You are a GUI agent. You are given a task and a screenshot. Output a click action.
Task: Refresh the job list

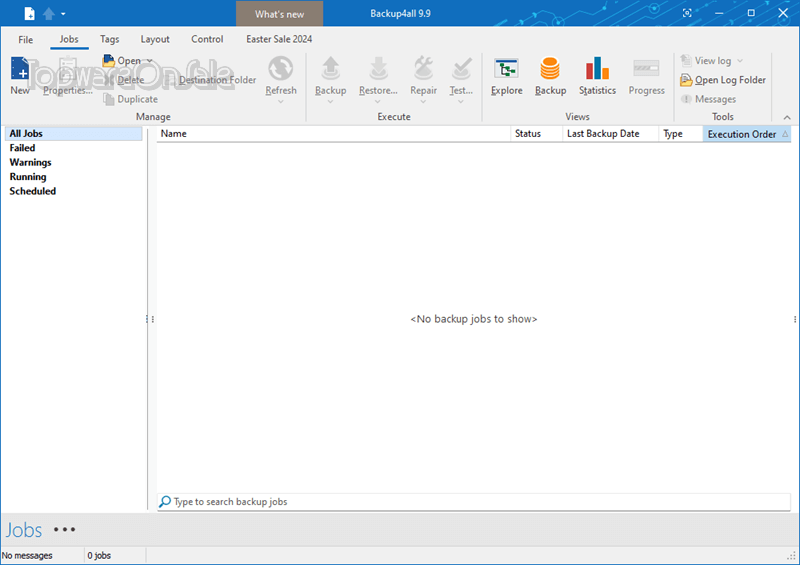coord(281,76)
